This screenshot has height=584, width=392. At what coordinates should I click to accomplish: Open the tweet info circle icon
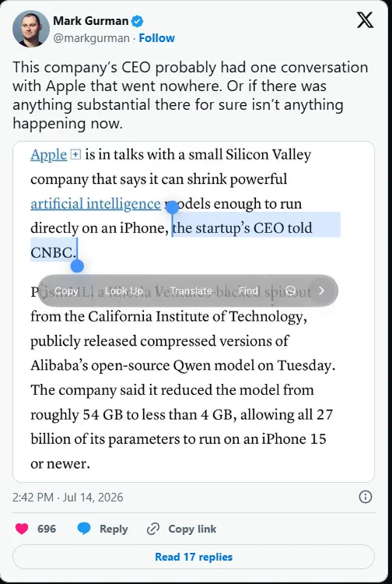366,497
